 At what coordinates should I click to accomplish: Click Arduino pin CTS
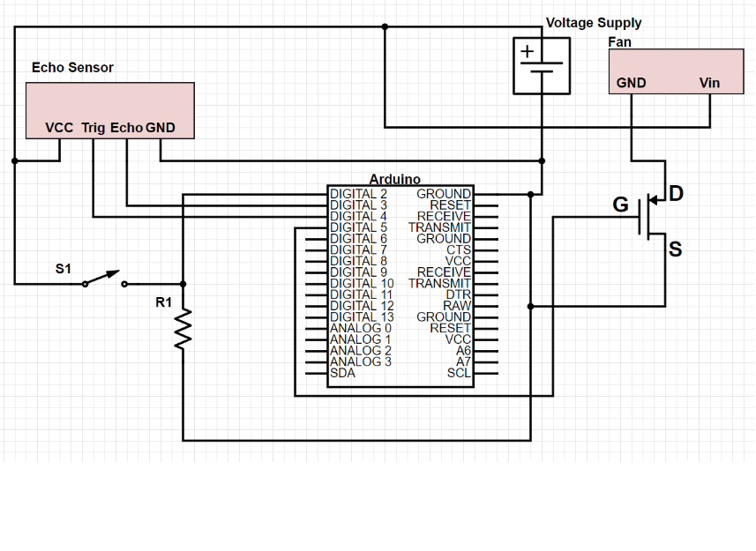click(459, 250)
